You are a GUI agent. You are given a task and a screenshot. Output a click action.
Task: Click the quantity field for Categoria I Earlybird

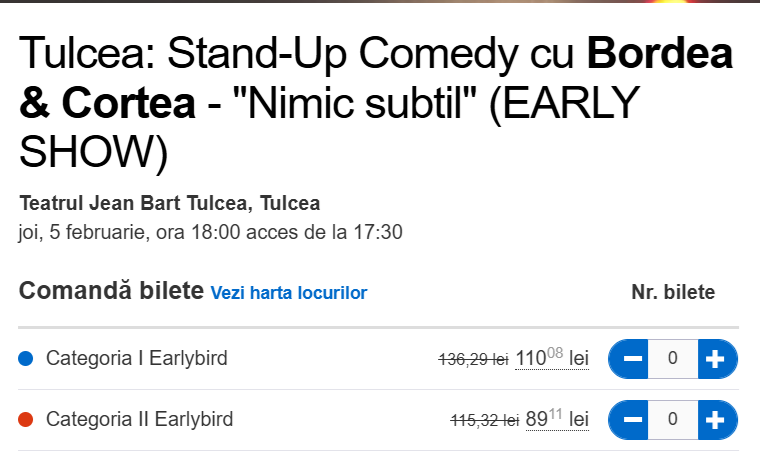click(x=672, y=359)
